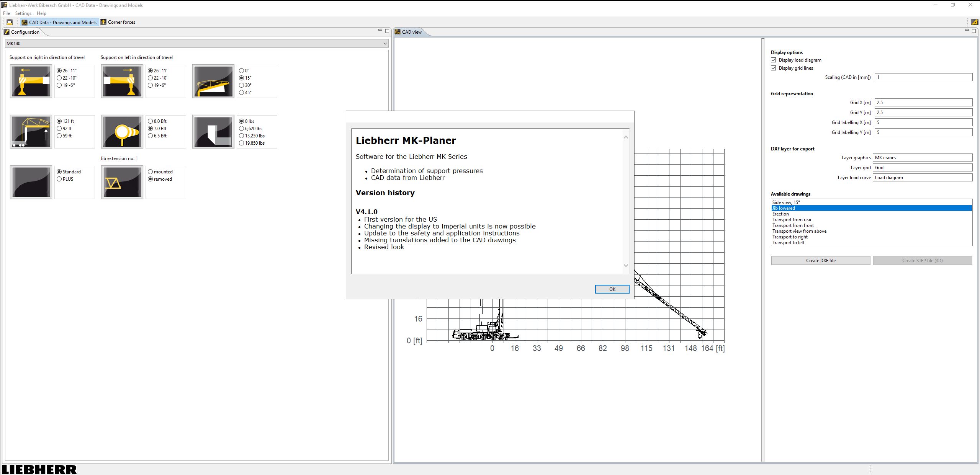The width and height of the screenshot is (980, 475).
Task: Click the jib extension no. 1 thumbnail
Action: [x=121, y=182]
